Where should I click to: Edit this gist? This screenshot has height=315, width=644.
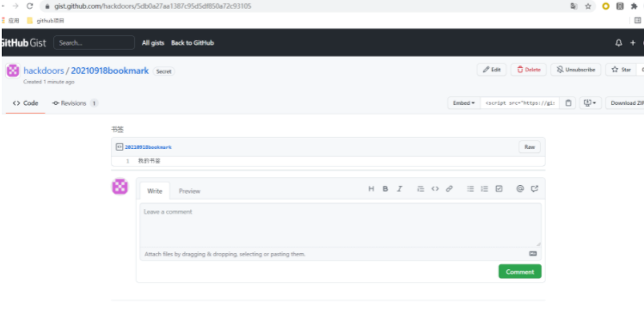pyautogui.click(x=492, y=70)
